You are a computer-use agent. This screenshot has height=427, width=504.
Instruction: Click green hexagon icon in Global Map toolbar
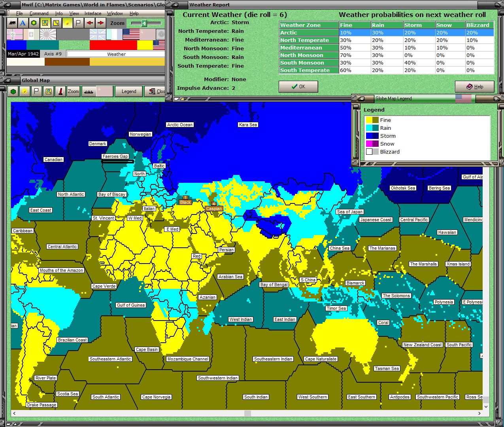pyautogui.click(x=13, y=91)
